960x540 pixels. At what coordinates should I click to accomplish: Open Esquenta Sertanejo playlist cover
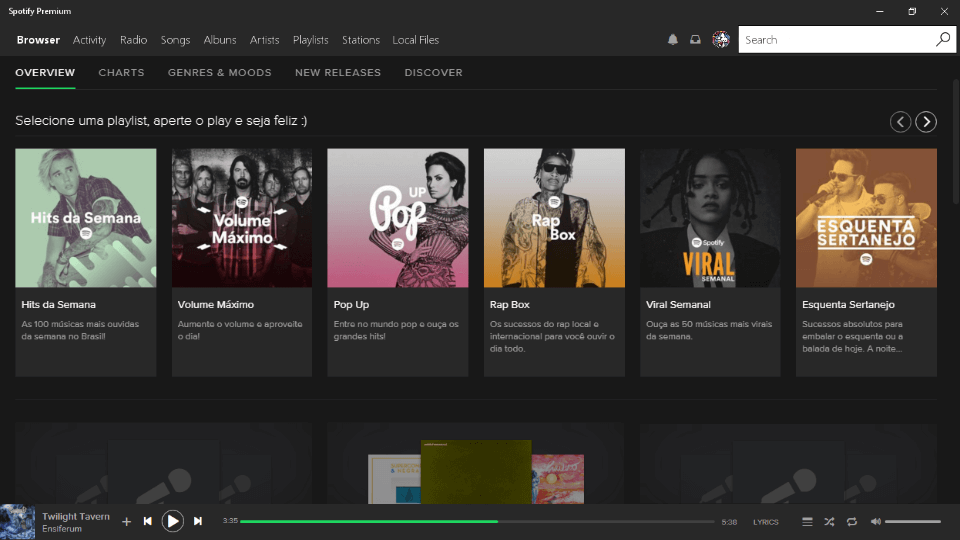coord(866,218)
